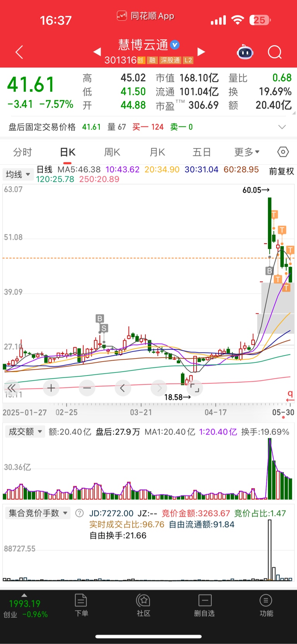
Task: Tap the L2 level tag
Action: [x=188, y=60]
